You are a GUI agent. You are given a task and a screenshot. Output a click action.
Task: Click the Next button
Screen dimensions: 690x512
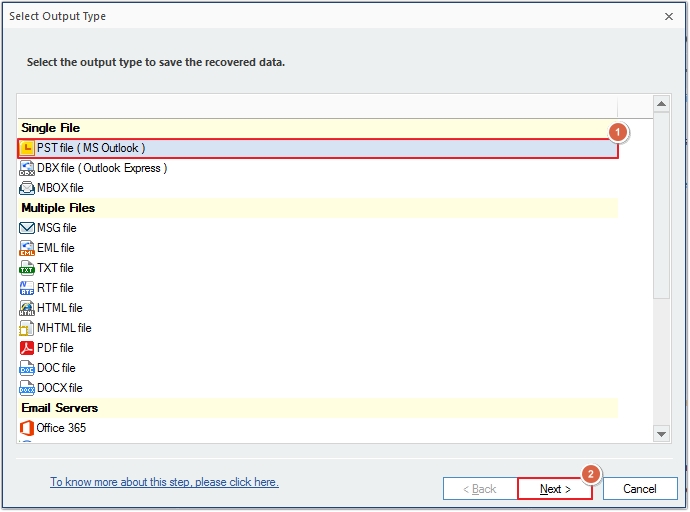[555, 489]
